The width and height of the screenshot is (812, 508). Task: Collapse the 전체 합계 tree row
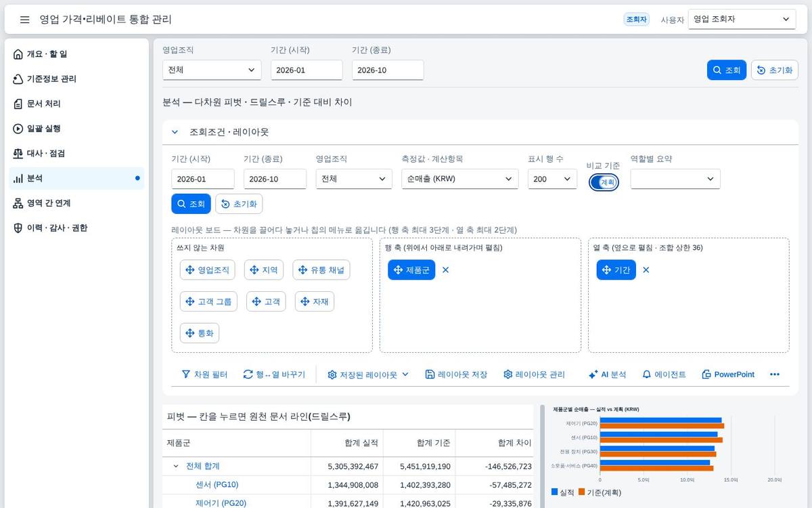click(176, 466)
